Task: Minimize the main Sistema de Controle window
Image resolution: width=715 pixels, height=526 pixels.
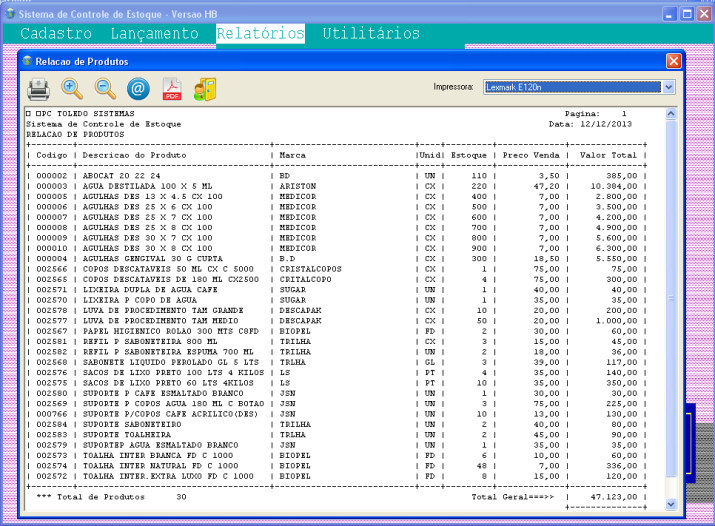Action: (x=670, y=13)
